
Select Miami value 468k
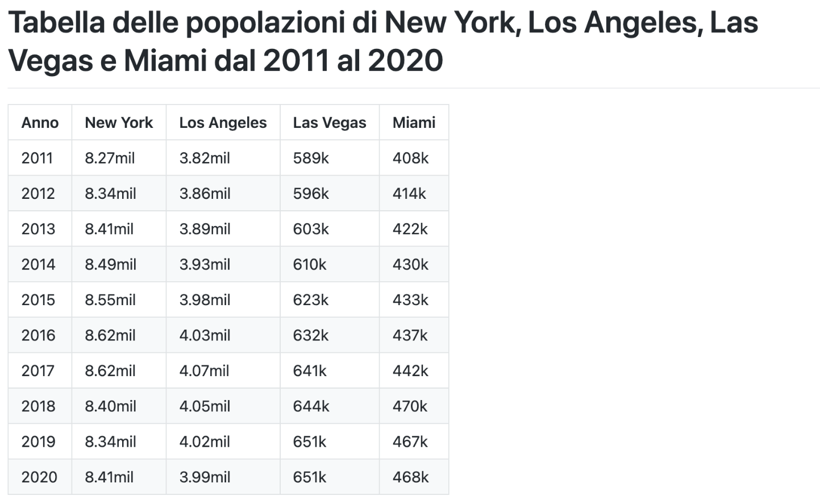point(410,477)
